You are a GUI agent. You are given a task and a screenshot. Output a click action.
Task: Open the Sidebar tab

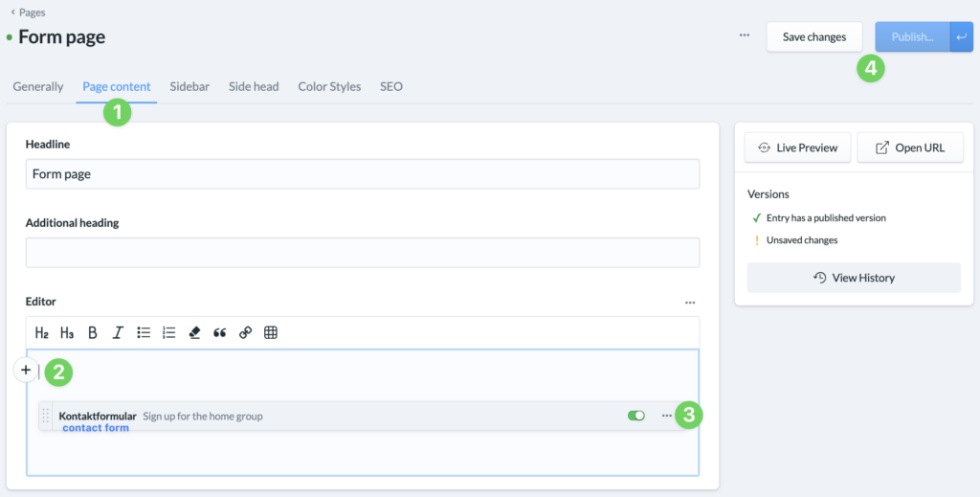pos(189,86)
